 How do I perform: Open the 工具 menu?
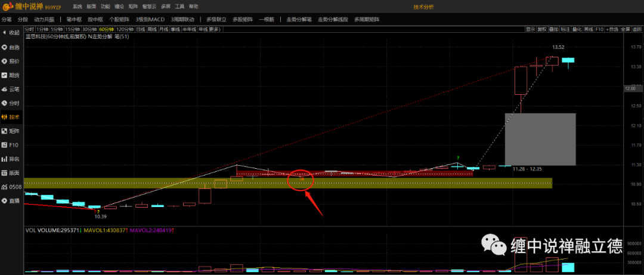coord(179,7)
